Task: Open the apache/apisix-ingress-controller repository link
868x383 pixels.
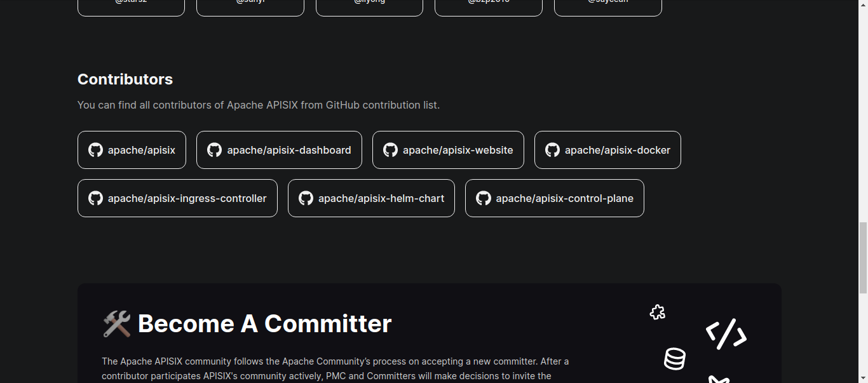Action: pos(177,198)
